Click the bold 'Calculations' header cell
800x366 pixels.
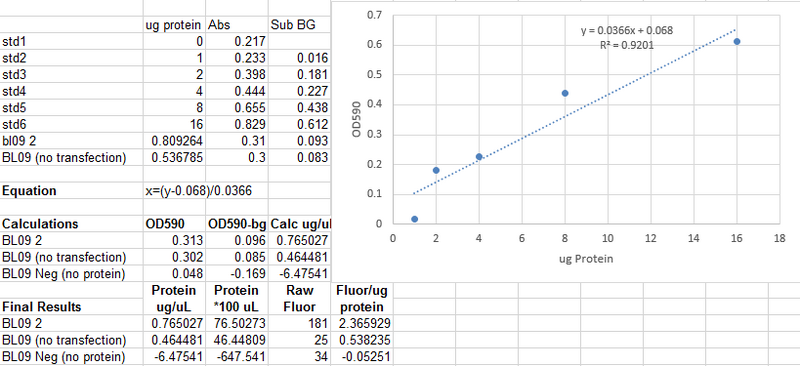[71, 224]
